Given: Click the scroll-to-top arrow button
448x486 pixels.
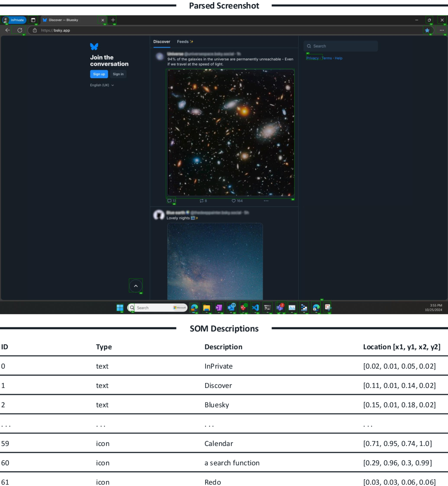Looking at the screenshot, I should click(136, 286).
